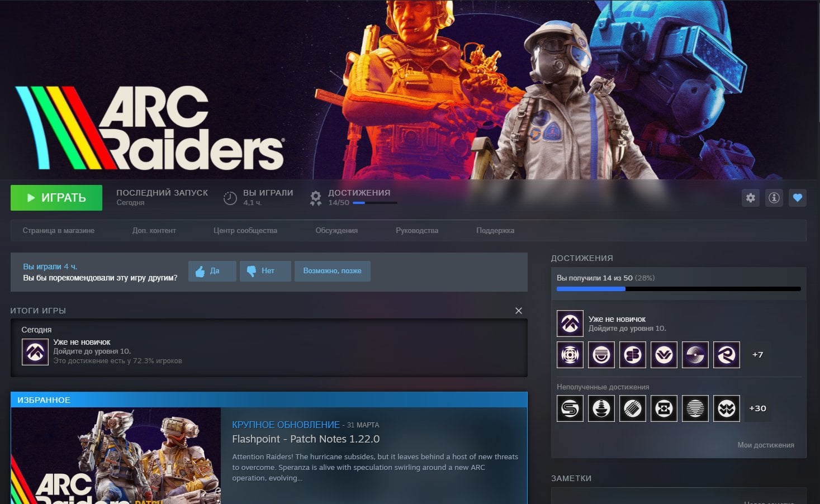Click fourth unlocked achievement chevron-down icon

coord(664,355)
